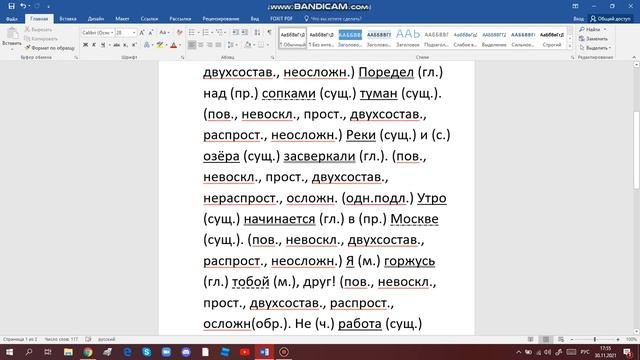Toggle bold (Ж) formatting

point(85,45)
